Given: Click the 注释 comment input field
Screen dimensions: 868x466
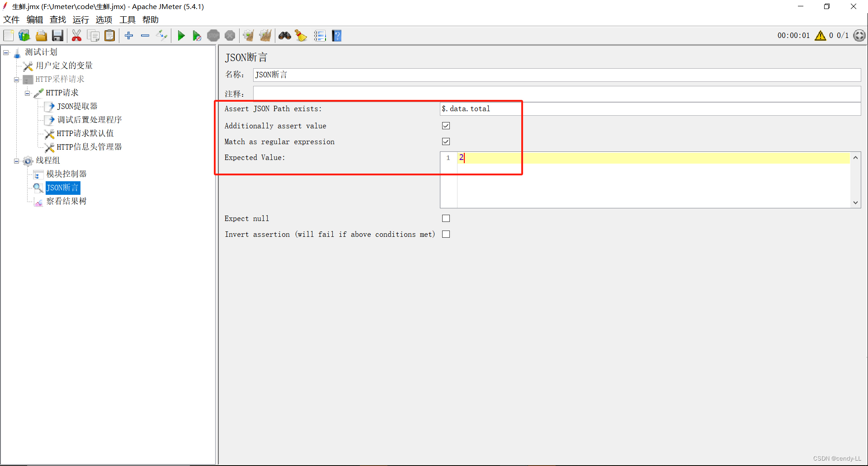Looking at the screenshot, I should (x=557, y=94).
